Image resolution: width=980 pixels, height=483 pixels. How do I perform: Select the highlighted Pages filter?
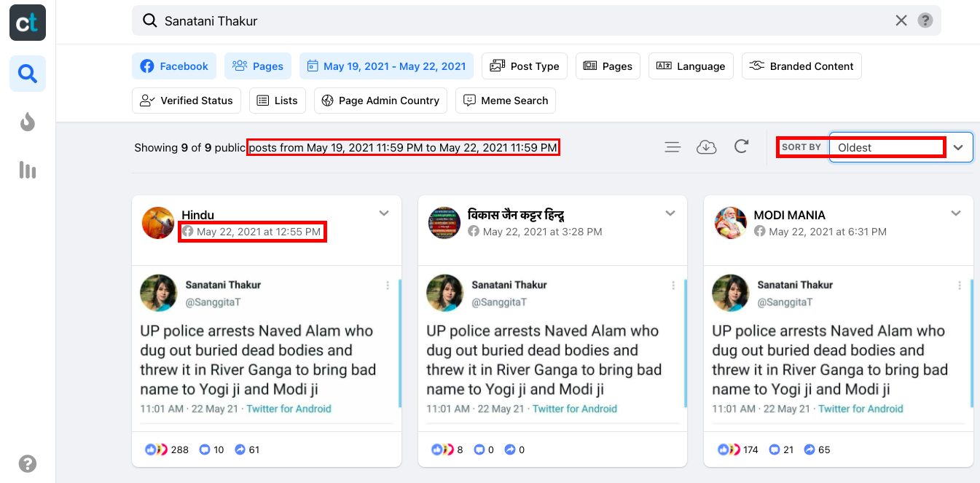(258, 66)
